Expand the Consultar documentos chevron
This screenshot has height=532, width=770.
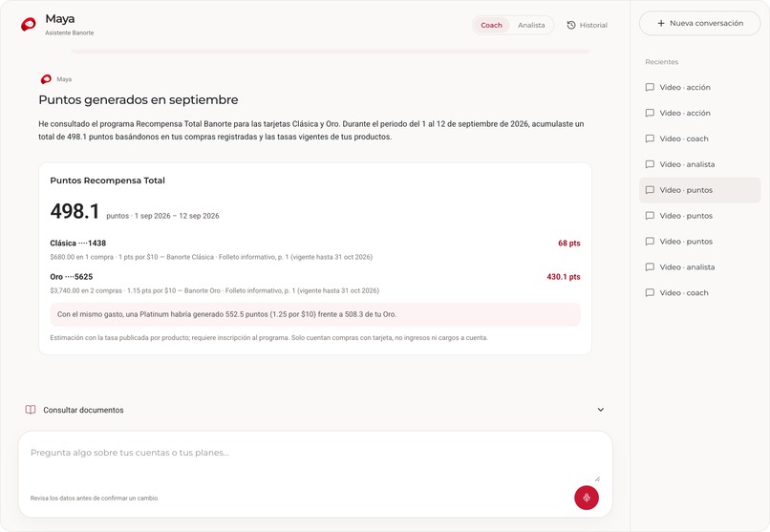click(x=601, y=410)
